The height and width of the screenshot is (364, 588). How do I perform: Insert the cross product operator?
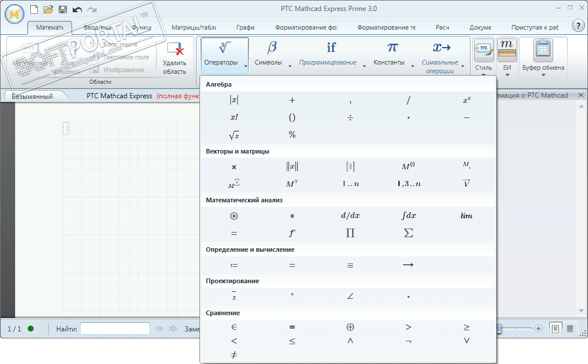tap(234, 167)
